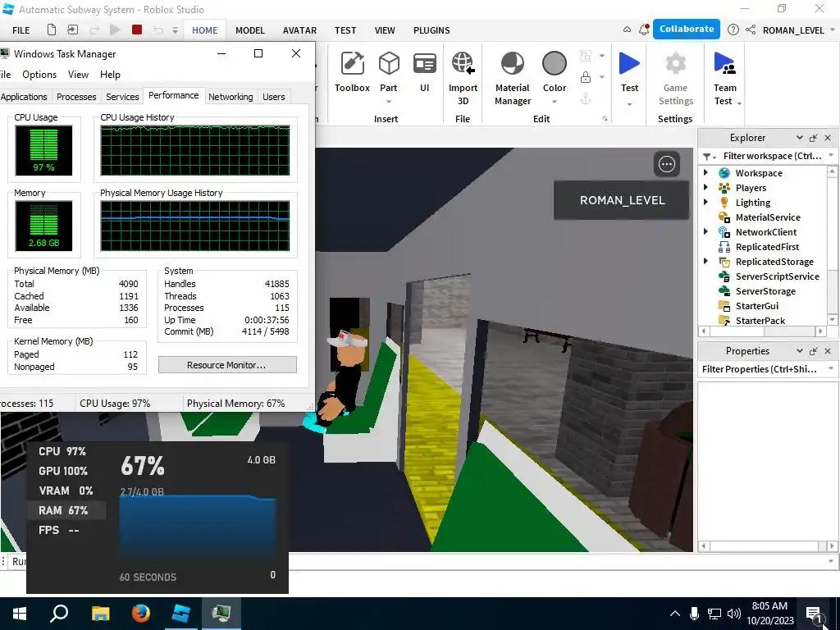Click the Game Settings gear
The height and width of the screenshot is (630, 840).
(676, 64)
